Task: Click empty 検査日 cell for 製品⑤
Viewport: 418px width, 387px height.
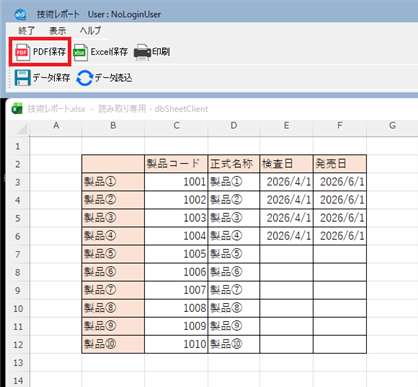Action: (x=286, y=254)
